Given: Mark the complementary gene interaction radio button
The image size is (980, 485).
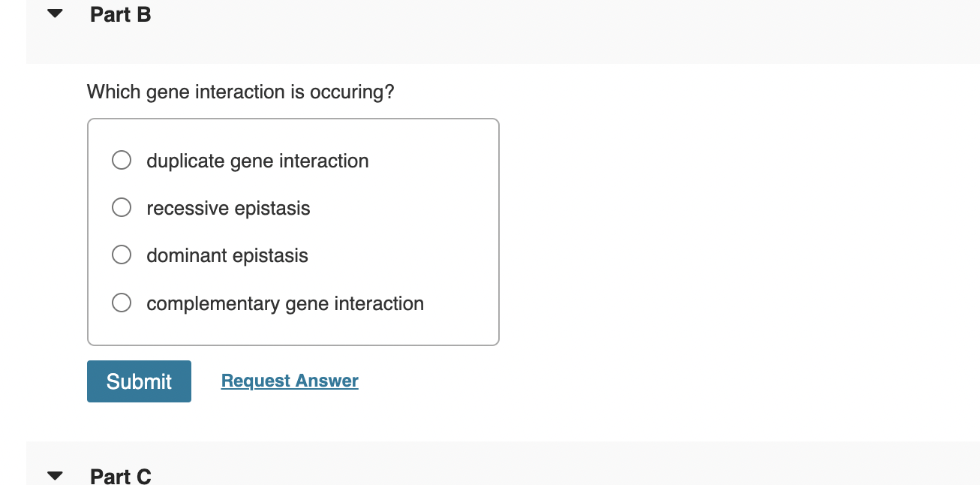Looking at the screenshot, I should coord(122,303).
